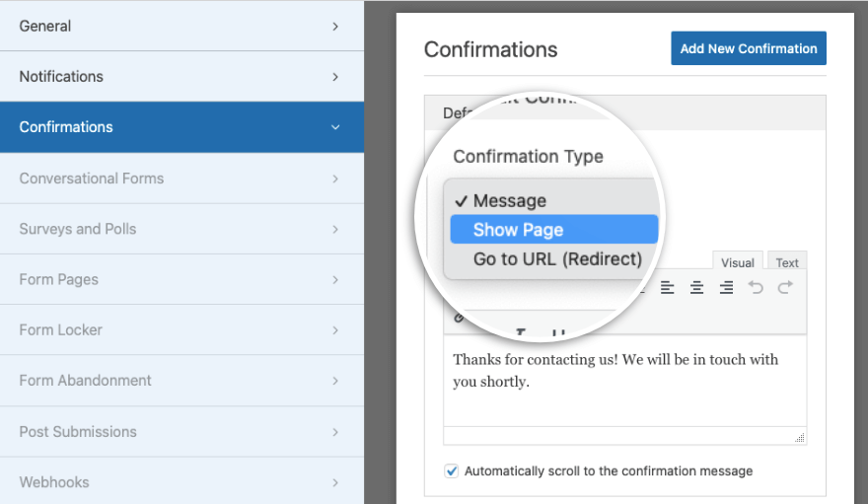Center align text in editor toolbar
868x504 pixels.
tap(696, 287)
